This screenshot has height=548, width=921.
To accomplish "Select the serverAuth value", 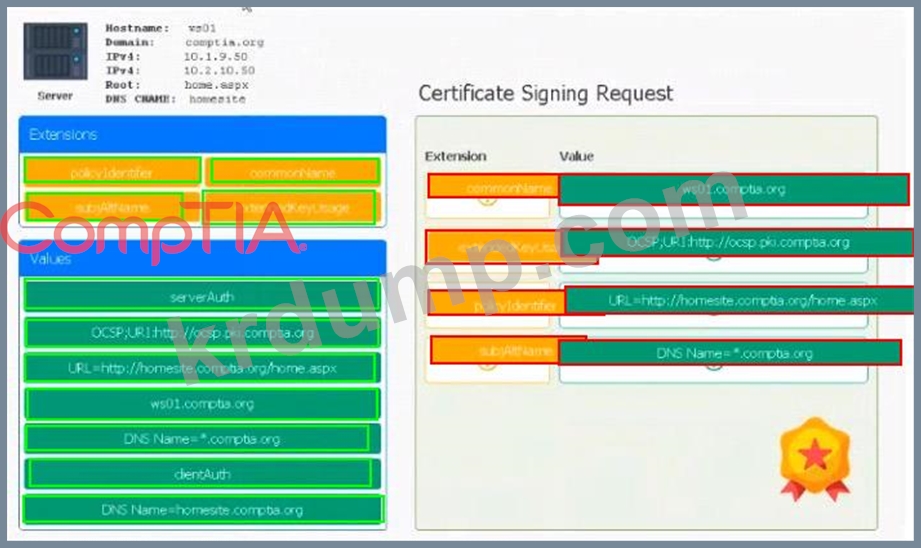I will pyautogui.click(x=201, y=296).
